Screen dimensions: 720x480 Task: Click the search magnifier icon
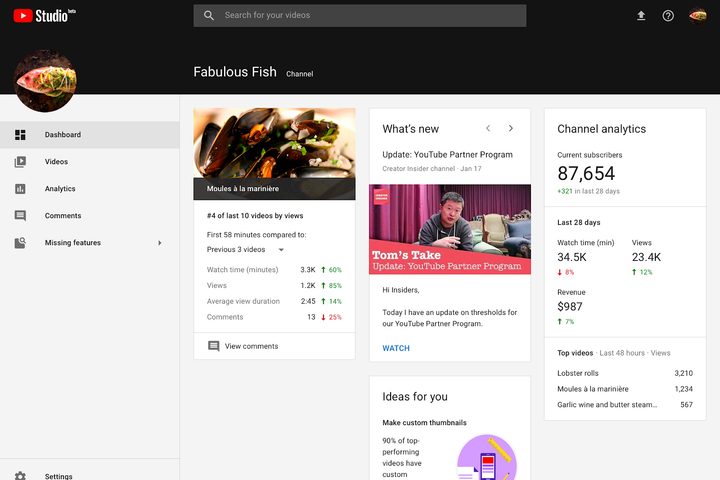click(209, 16)
